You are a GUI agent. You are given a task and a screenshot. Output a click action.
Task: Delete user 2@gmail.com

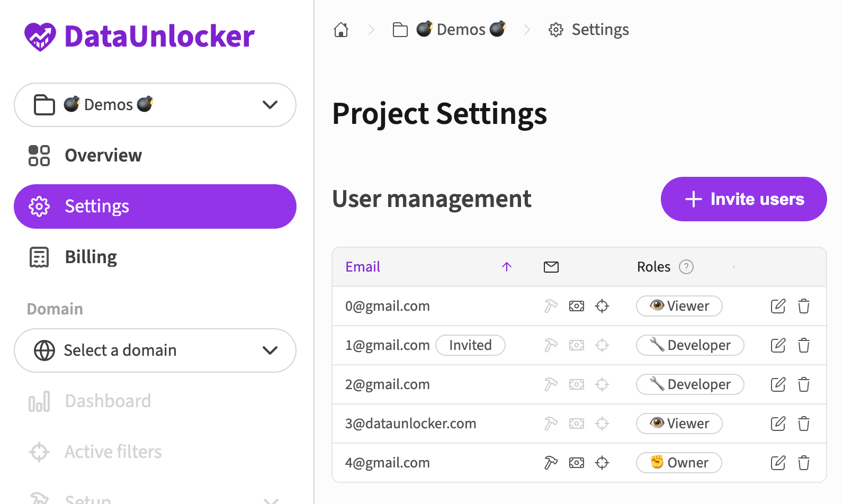[x=804, y=384]
